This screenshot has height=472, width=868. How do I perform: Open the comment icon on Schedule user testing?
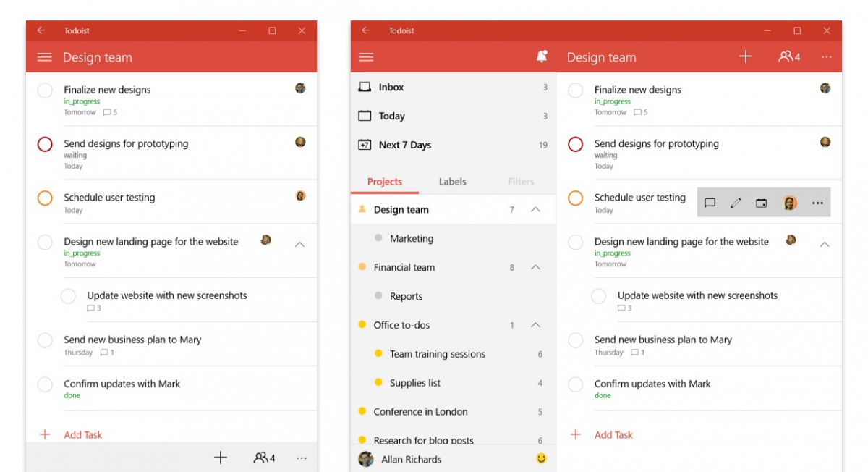710,203
